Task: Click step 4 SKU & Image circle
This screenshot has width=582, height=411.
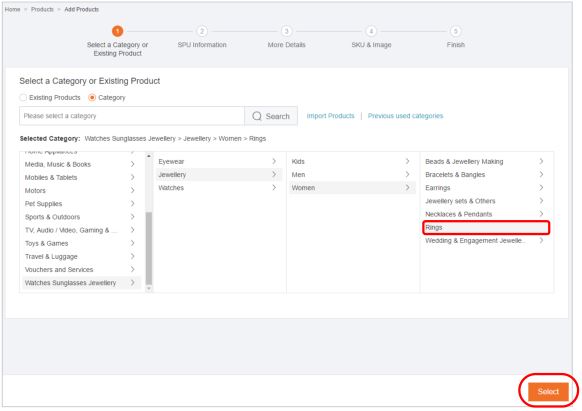Action: click(371, 31)
